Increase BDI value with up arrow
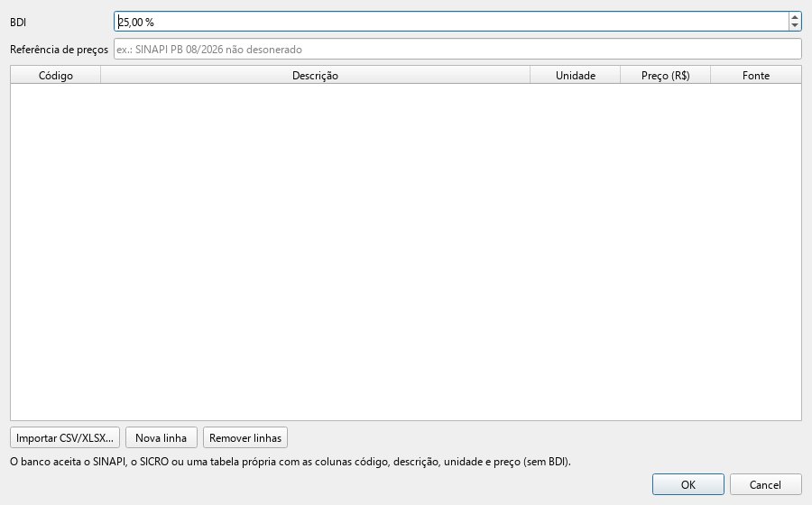812x505 pixels. (x=795, y=17)
